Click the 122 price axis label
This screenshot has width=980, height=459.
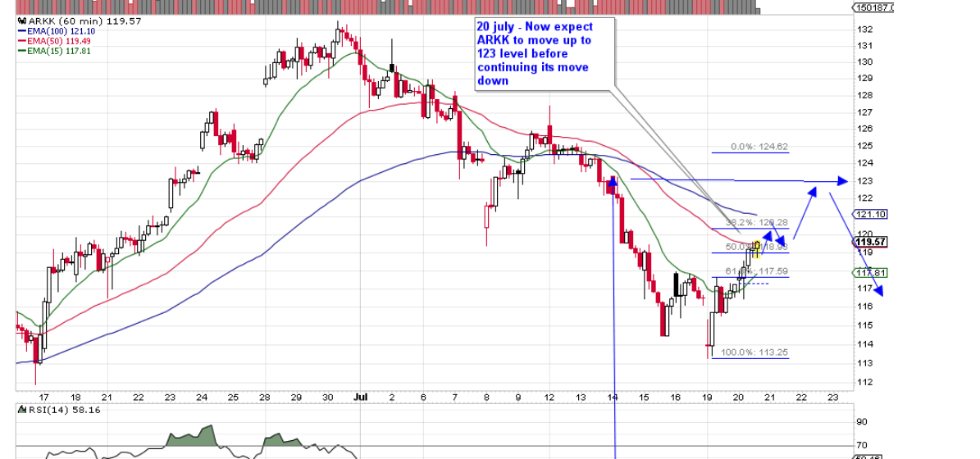865,198
